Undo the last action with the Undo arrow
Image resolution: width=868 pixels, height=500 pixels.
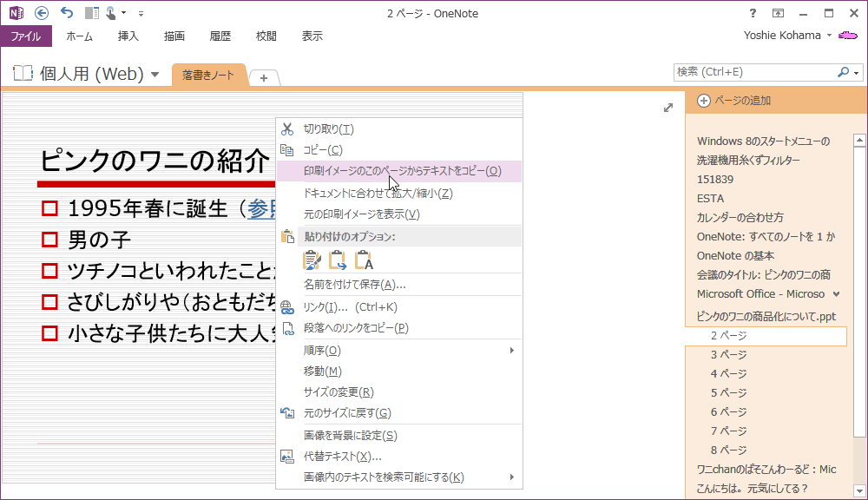(67, 13)
